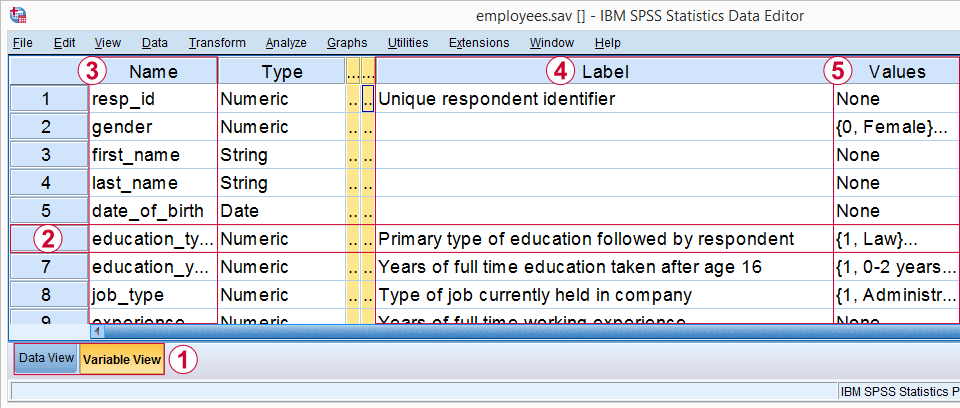960x408 pixels.
Task: Switch to the Data View tab
Action: [46, 358]
